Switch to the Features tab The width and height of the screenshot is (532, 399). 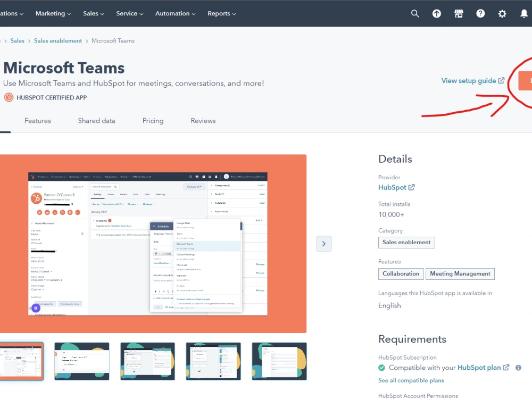(38, 121)
